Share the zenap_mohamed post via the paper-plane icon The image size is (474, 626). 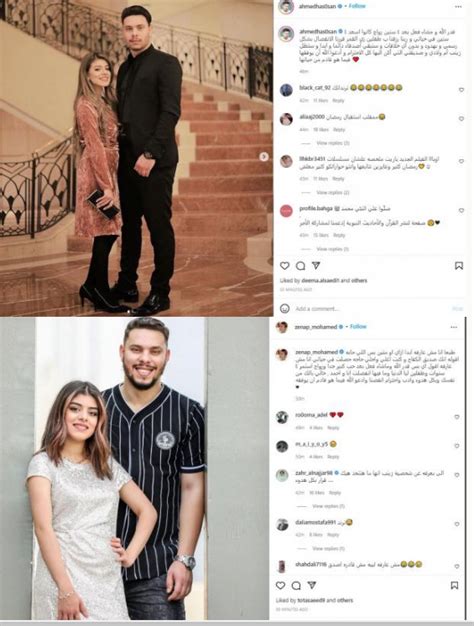point(311,585)
